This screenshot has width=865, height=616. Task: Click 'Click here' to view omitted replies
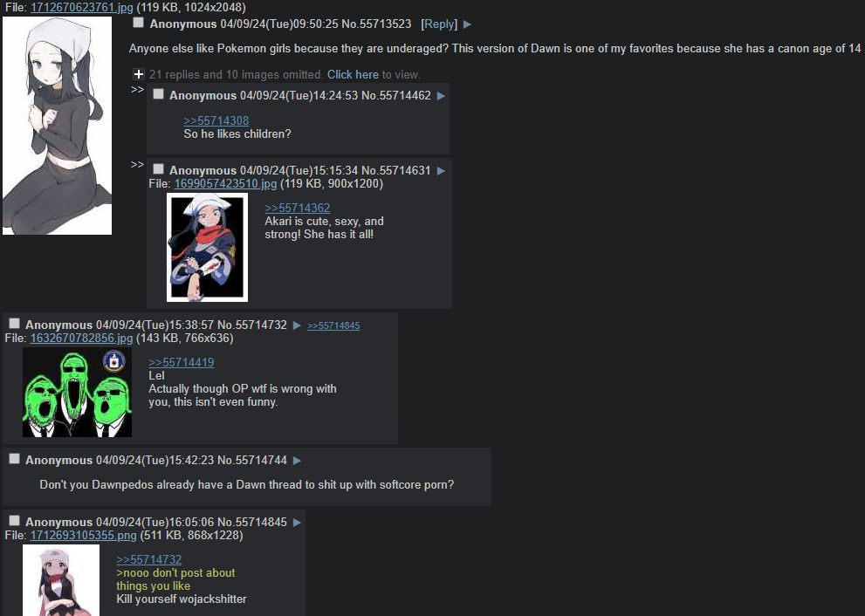pyautogui.click(x=353, y=74)
